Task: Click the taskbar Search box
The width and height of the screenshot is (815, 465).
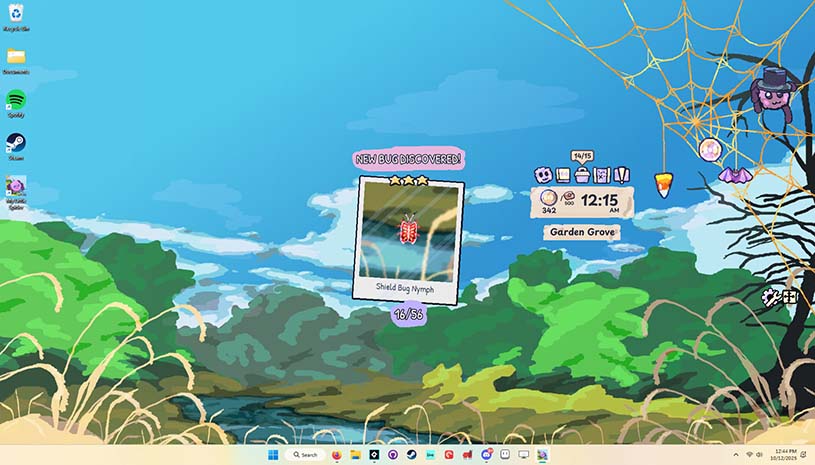Action: [305, 454]
